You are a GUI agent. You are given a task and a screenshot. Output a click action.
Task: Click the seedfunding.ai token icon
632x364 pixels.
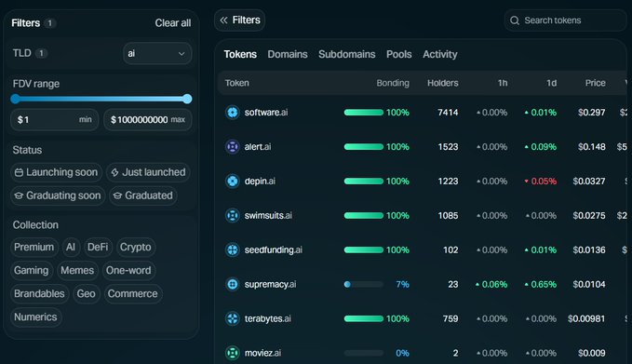232,249
